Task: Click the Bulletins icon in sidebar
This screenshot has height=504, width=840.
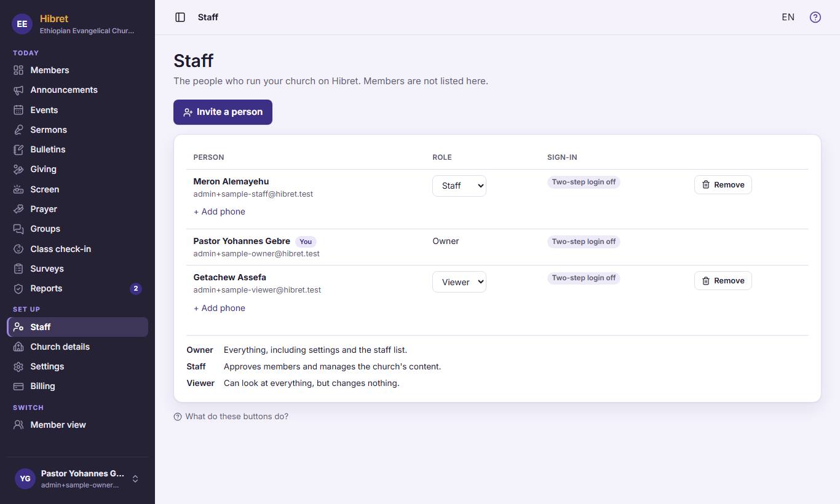Action: (18, 149)
